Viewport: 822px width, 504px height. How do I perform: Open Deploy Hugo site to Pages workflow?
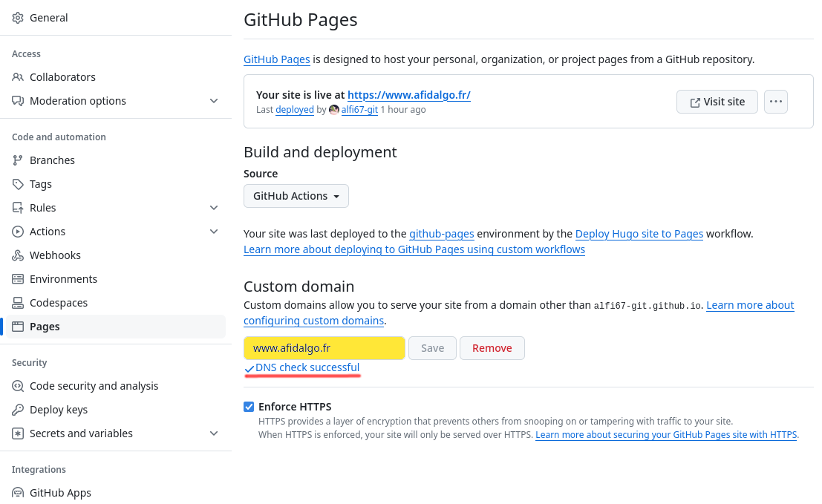(x=639, y=234)
